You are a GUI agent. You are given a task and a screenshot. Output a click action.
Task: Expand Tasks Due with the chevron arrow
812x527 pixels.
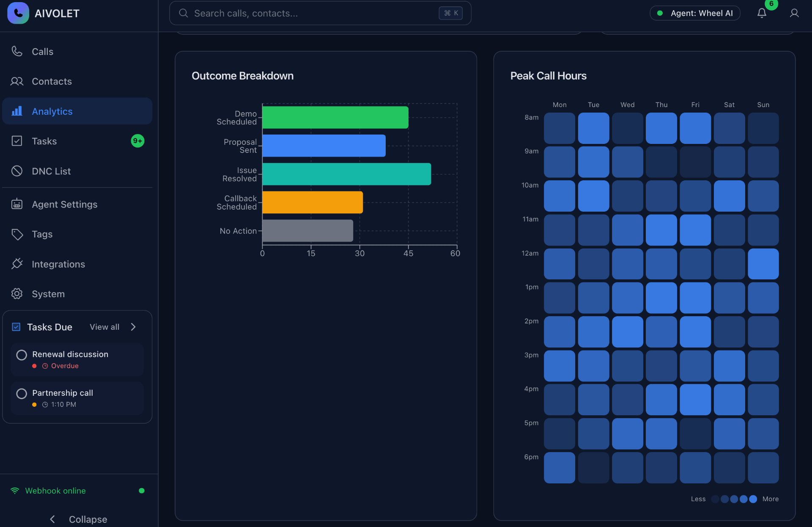click(133, 327)
